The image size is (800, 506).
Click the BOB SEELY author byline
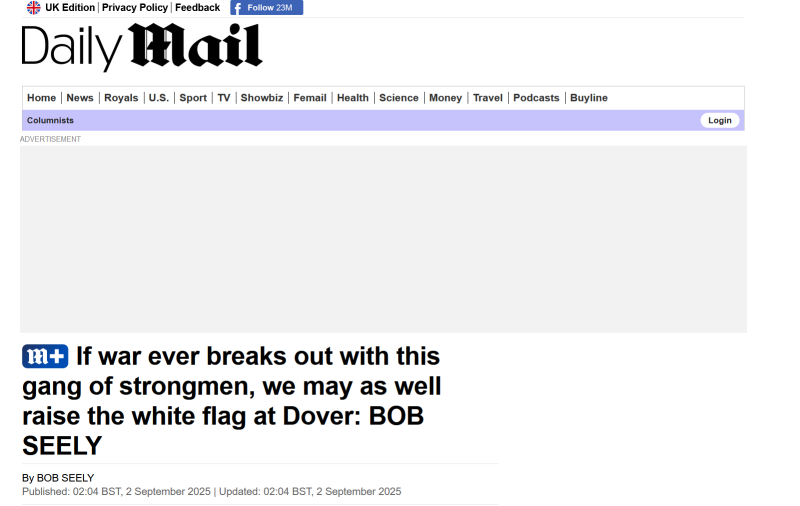tap(65, 478)
